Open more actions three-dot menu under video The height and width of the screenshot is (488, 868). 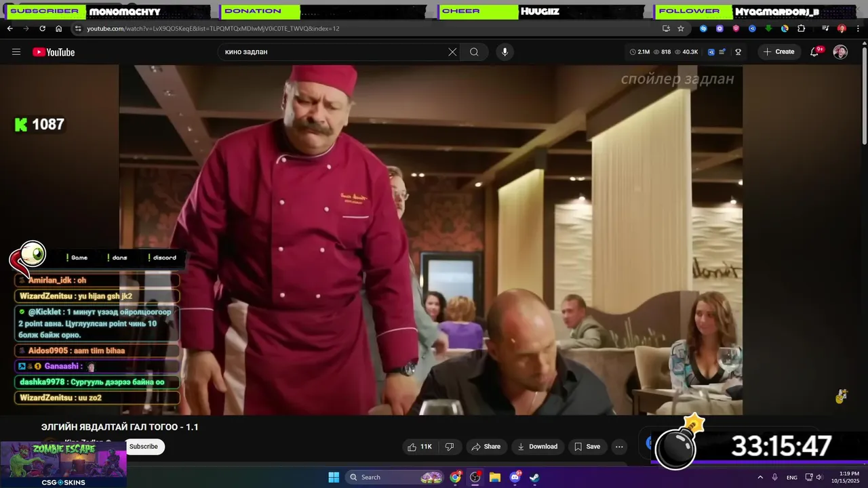tap(619, 447)
